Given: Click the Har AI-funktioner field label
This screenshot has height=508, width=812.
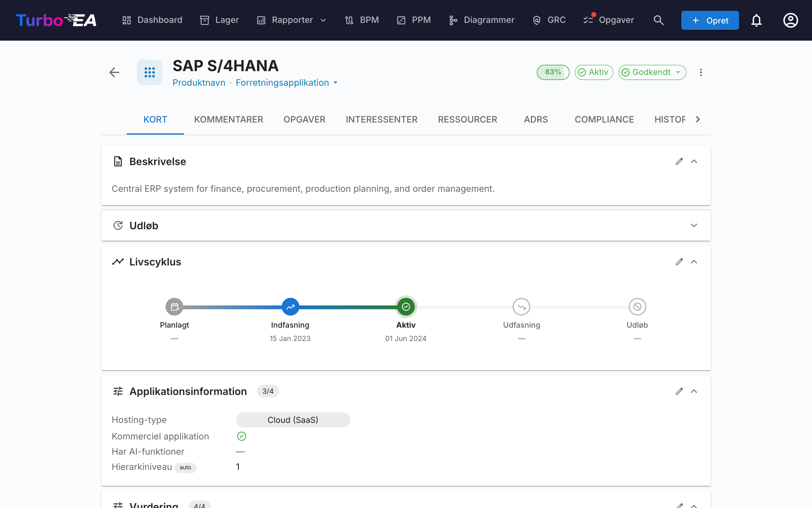Looking at the screenshot, I should click(x=148, y=451).
